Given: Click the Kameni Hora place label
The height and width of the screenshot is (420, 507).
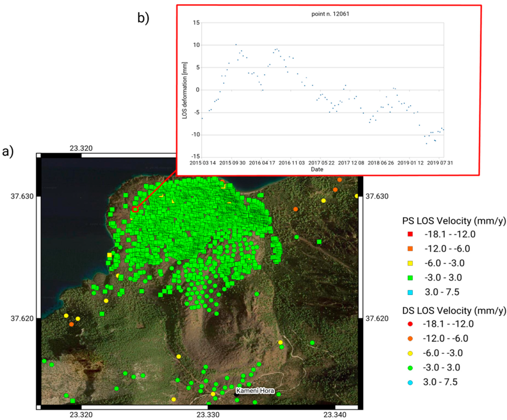Looking at the screenshot, I should tap(255, 390).
